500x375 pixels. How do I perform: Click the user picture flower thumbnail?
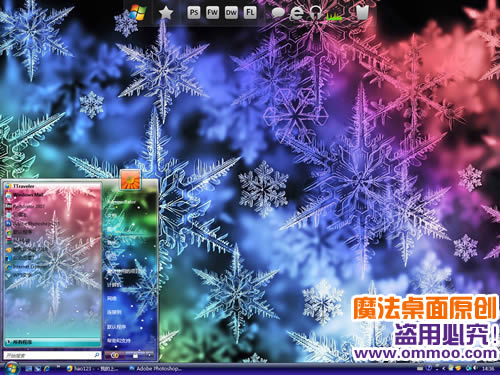pos(130,179)
